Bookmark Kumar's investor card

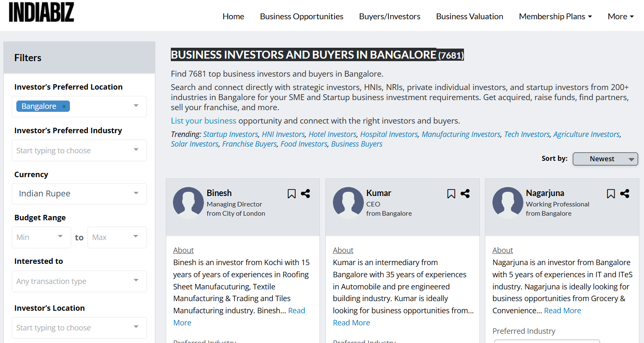(x=451, y=193)
